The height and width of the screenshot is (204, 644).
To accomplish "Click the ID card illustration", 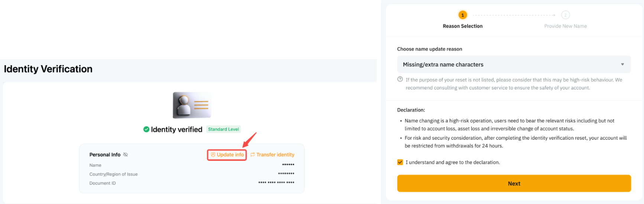I will click(x=192, y=105).
